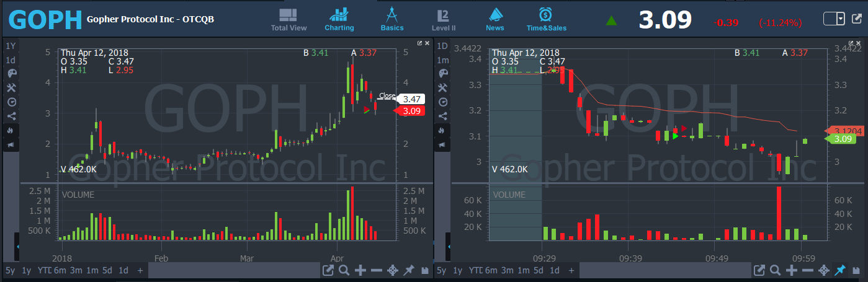Toggle crosshair on left chart
868x282 pixels.
tap(393, 271)
